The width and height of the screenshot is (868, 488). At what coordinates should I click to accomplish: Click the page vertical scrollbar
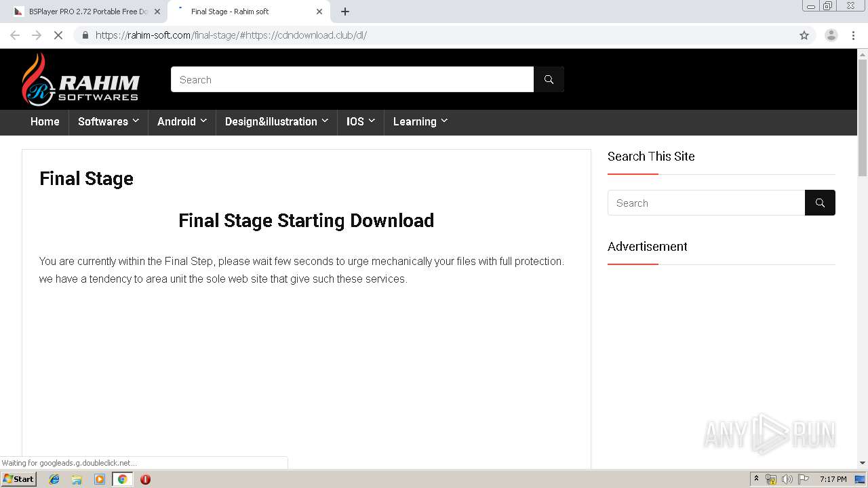(x=863, y=119)
